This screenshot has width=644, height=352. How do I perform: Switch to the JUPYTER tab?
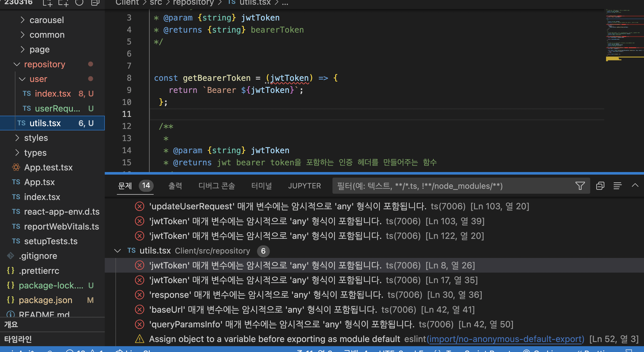[305, 186]
